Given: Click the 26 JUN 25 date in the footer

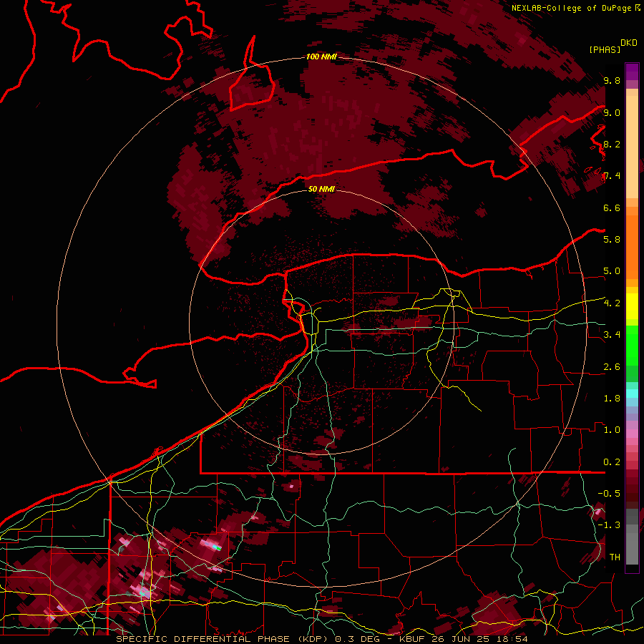Looking at the screenshot, I should 459,639.
